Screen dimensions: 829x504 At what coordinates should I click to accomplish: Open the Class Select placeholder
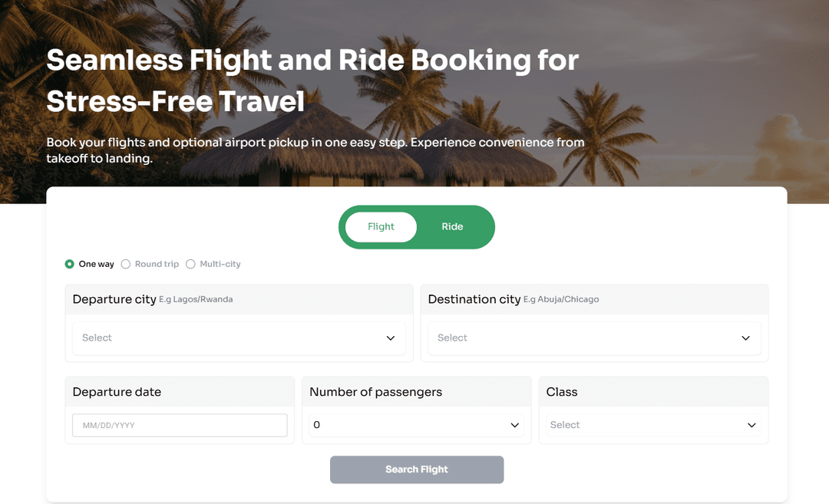(565, 425)
